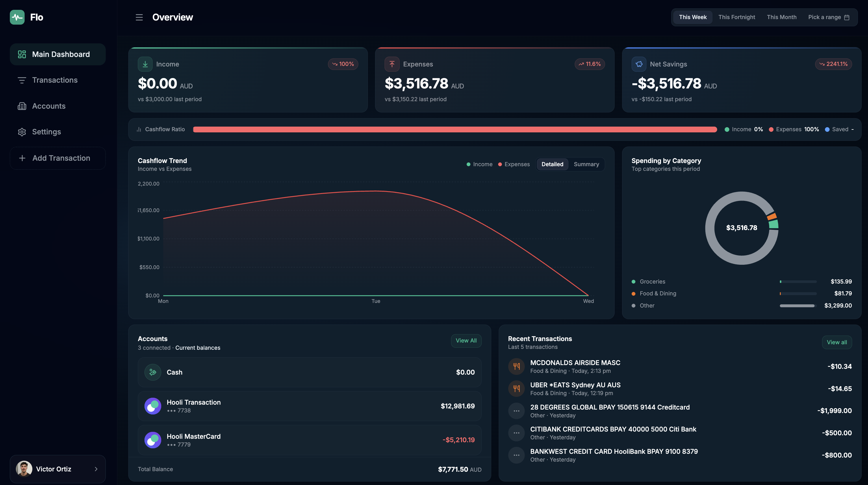The image size is (868, 485).
Task: Click the McDonalds transaction fork-and-knife icon
Action: point(517,366)
